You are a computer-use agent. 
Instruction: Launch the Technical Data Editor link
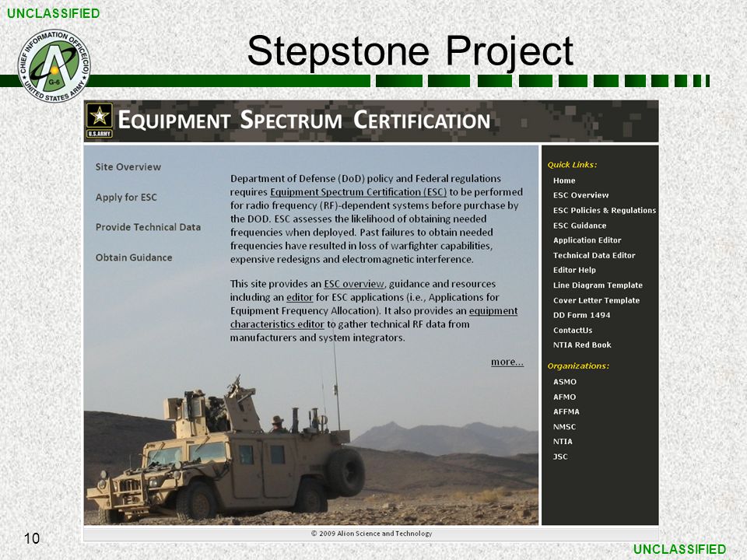click(x=594, y=255)
